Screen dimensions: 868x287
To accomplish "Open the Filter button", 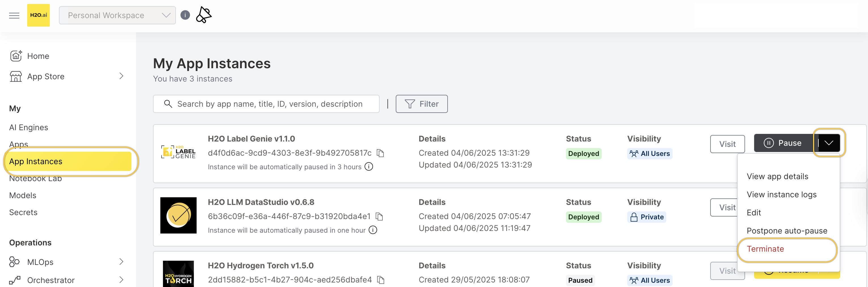I will coord(421,104).
